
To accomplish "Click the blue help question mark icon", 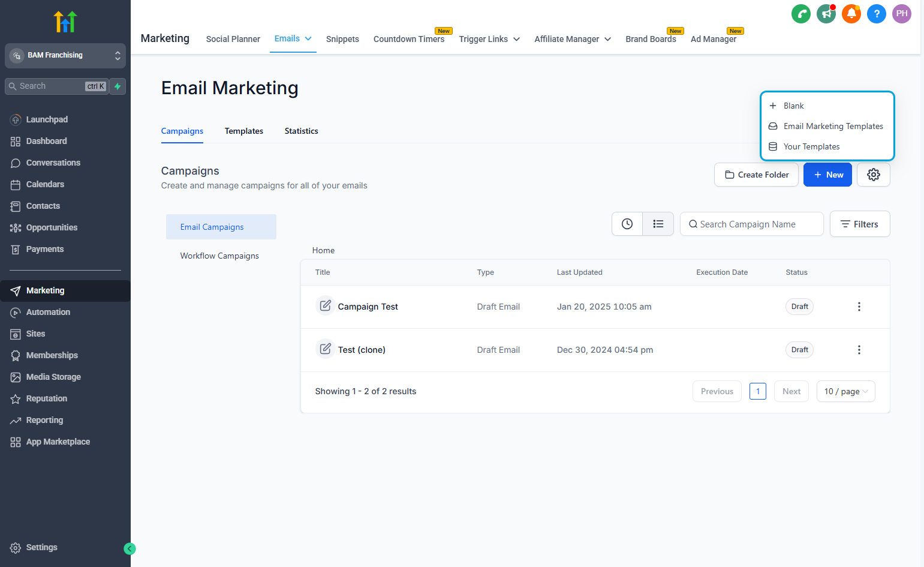I will click(x=877, y=14).
